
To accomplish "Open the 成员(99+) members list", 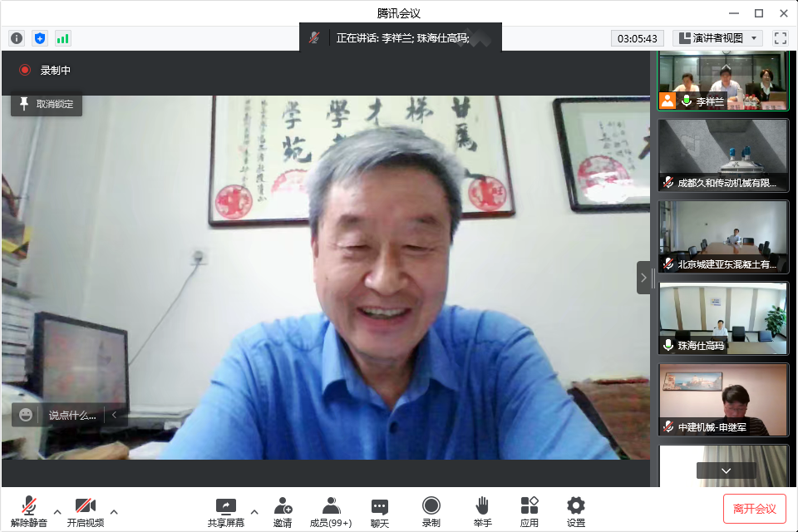I will 331,511.
